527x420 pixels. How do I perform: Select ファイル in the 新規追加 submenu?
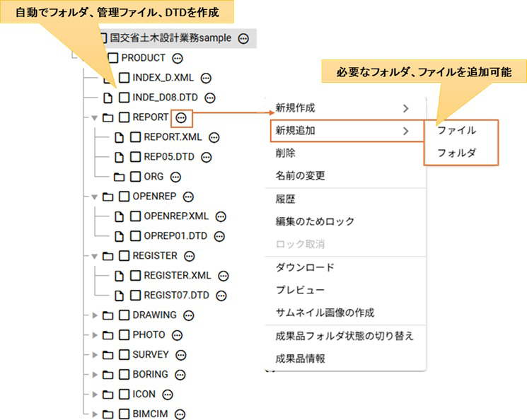pyautogui.click(x=456, y=130)
